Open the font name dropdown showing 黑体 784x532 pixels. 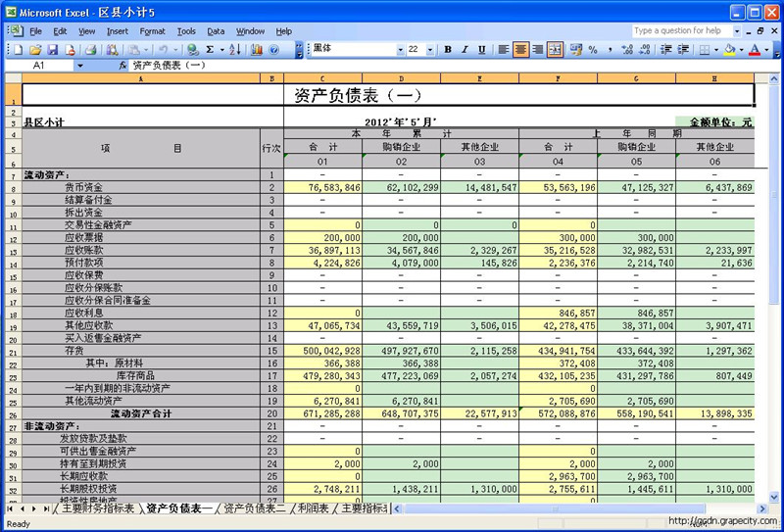click(400, 49)
